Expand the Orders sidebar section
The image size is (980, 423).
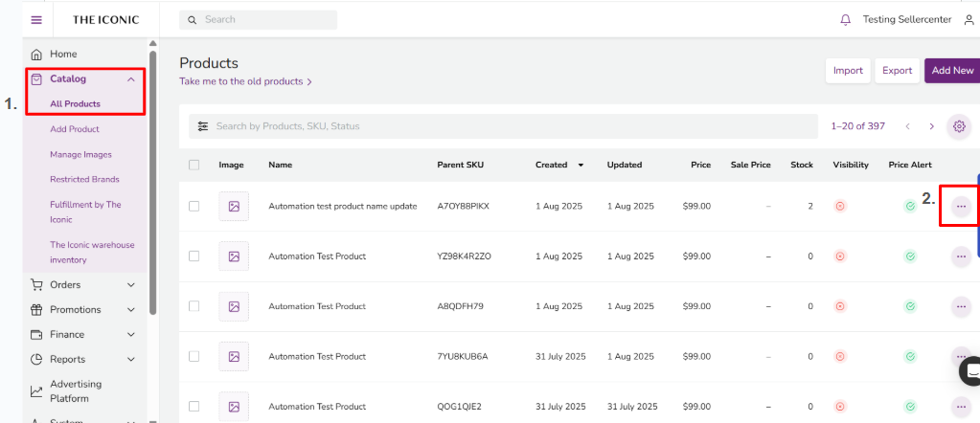click(131, 284)
